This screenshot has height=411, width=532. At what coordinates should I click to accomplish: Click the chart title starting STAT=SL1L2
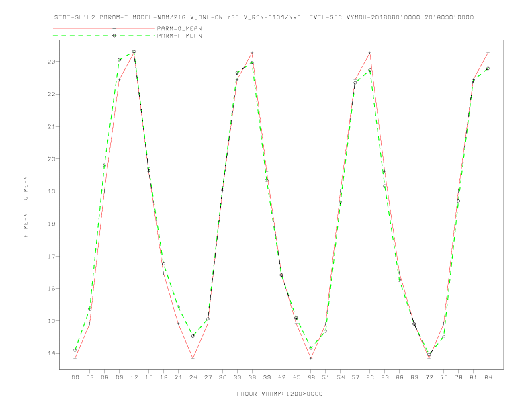coord(263,17)
